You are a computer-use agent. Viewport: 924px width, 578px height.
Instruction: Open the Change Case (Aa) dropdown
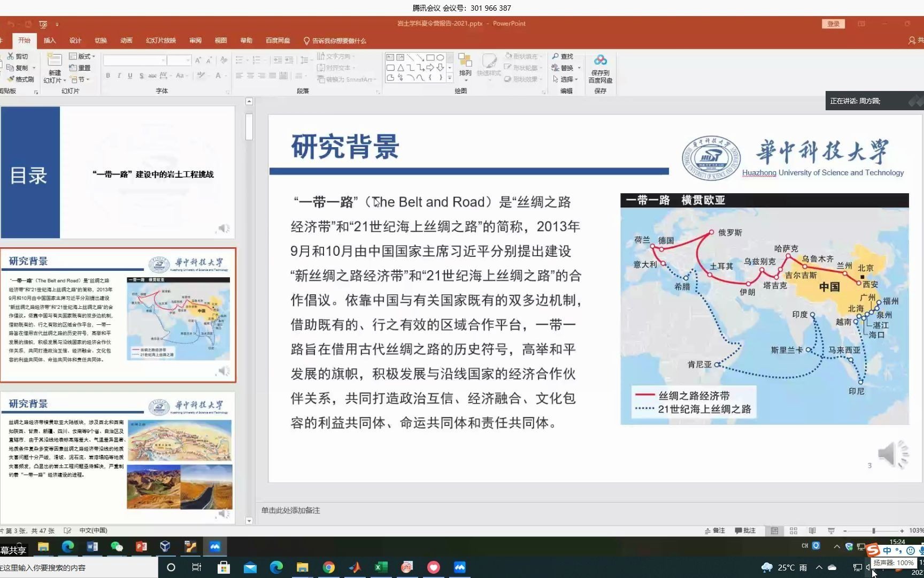(181, 75)
